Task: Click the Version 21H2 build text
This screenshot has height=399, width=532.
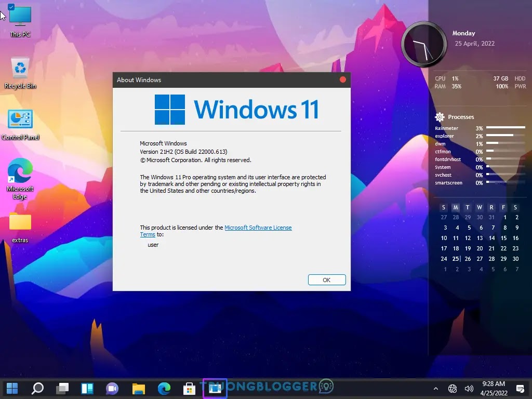Action: coord(183,152)
